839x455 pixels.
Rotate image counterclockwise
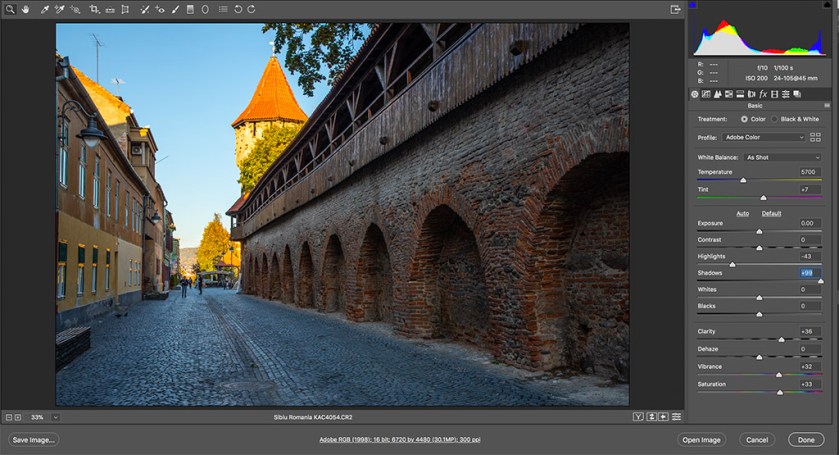(238, 9)
